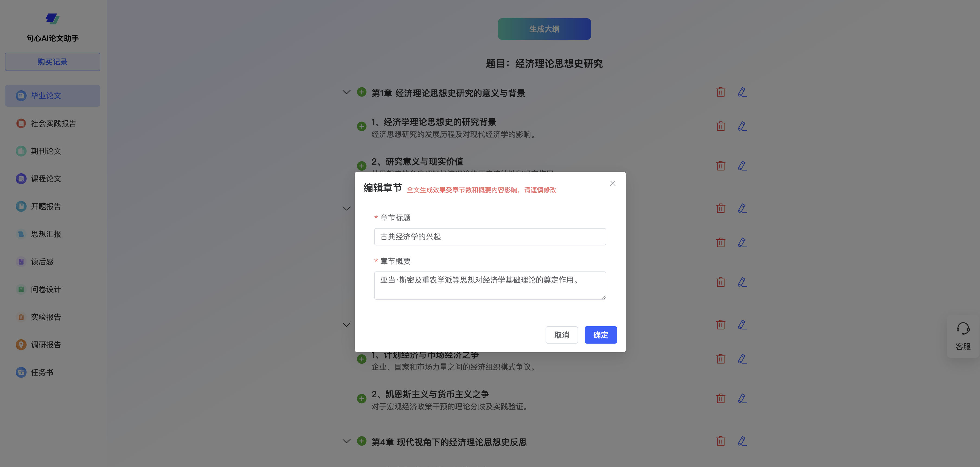Delete 凯恩斯主义与货币主义之争 section

click(720, 398)
